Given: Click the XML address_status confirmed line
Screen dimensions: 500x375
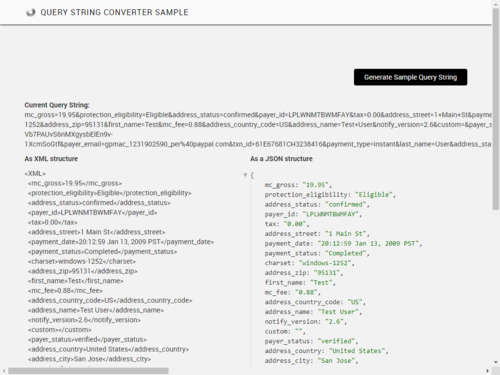Looking at the screenshot, I should tap(99, 203).
